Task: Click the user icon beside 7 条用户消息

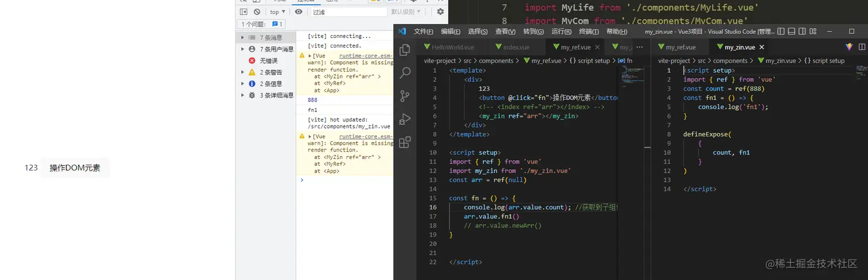Action: click(x=251, y=49)
